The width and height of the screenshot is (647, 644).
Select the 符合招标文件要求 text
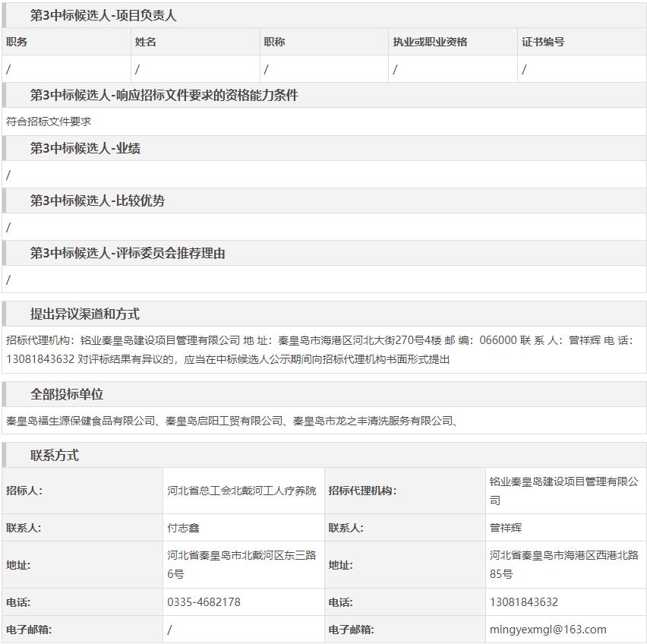pos(49,122)
